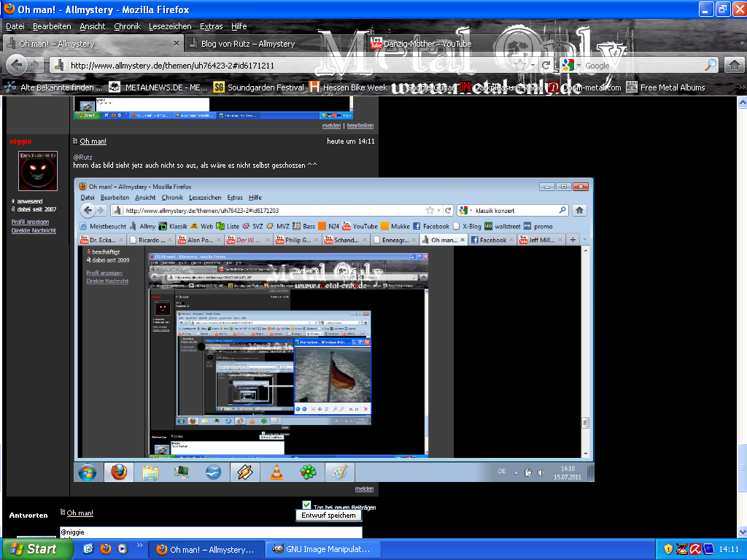Open the Darkpleasure-Radio bookmark
747x560 pixels.
(x=500, y=87)
